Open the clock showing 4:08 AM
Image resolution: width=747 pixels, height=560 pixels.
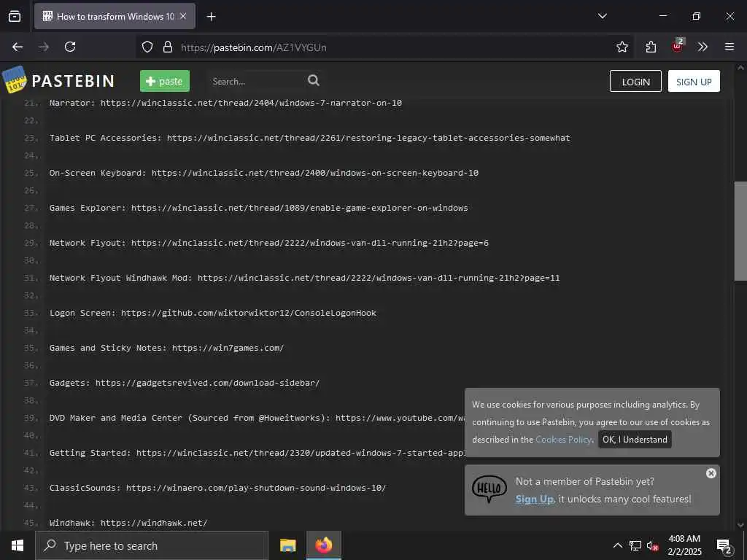[x=684, y=545]
